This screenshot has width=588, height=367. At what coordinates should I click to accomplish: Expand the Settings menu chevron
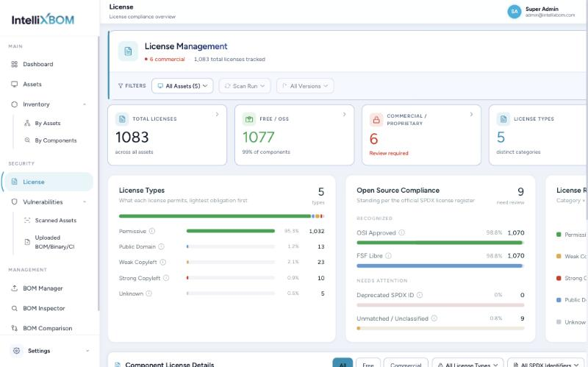point(87,351)
